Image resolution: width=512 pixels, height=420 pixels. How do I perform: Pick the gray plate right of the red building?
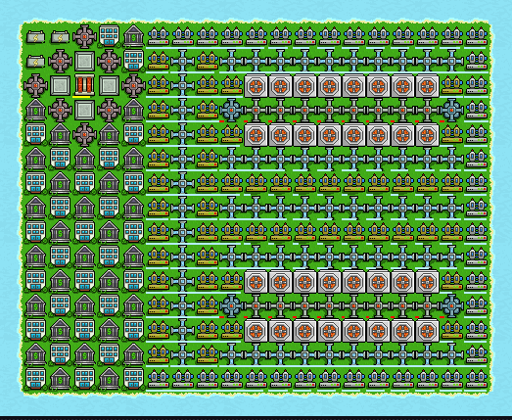[x=109, y=85]
